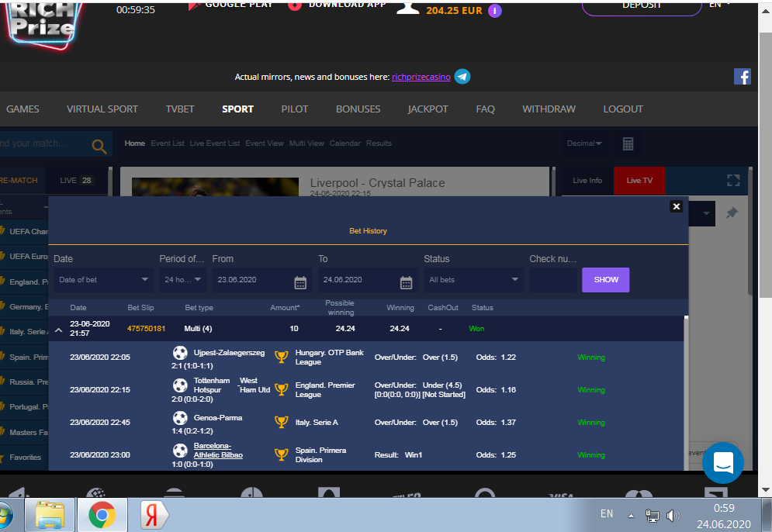This screenshot has width=772, height=532.
Task: Open the richprizecasino link
Action: (x=421, y=77)
